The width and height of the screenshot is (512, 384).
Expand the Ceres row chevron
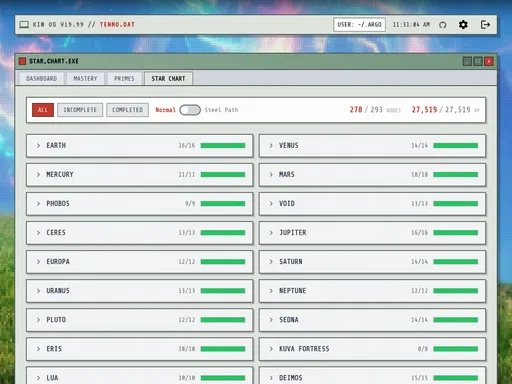38,233
